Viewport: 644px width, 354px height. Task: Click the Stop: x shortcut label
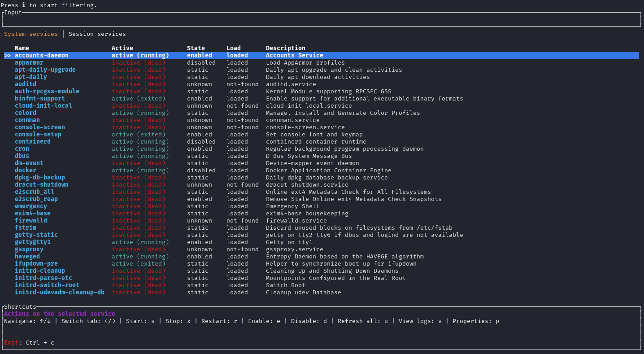click(x=178, y=321)
